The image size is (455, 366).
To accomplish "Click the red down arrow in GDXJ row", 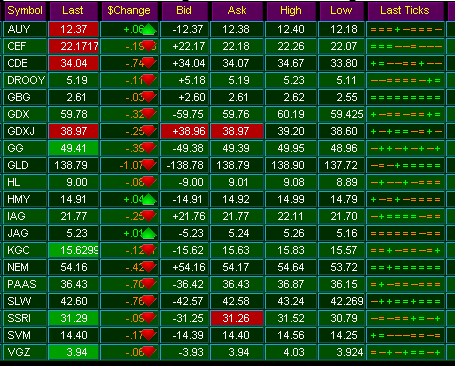I will [x=149, y=131].
